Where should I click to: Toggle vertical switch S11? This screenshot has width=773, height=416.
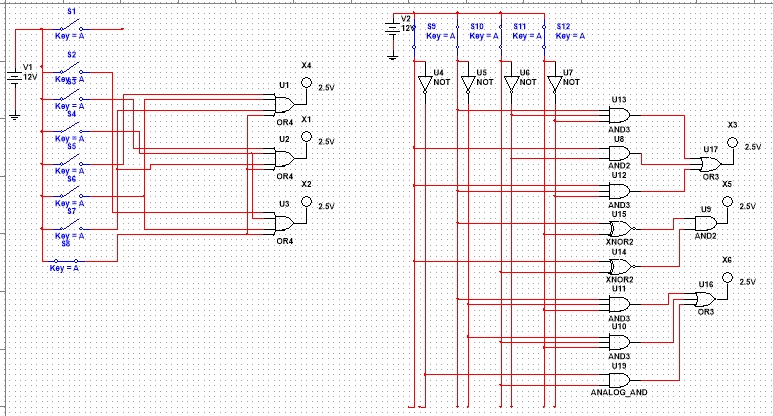pos(501,36)
